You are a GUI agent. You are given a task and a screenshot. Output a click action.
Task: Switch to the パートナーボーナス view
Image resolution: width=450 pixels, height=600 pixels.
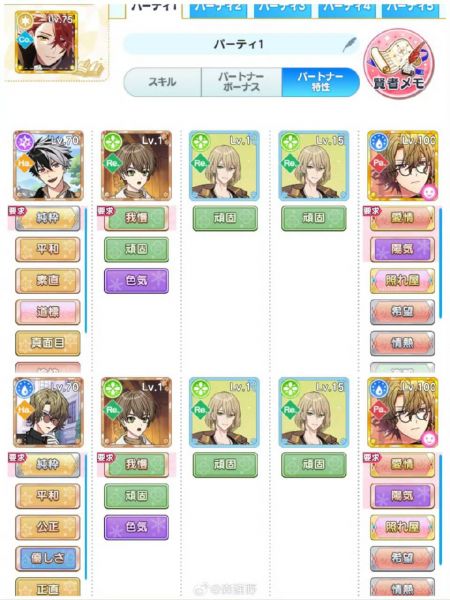click(x=241, y=82)
